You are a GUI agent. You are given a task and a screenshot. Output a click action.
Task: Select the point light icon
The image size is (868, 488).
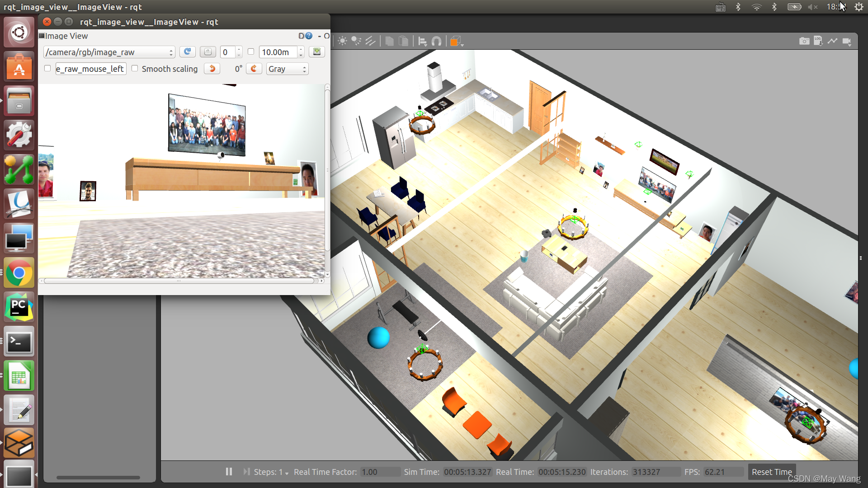pos(342,41)
